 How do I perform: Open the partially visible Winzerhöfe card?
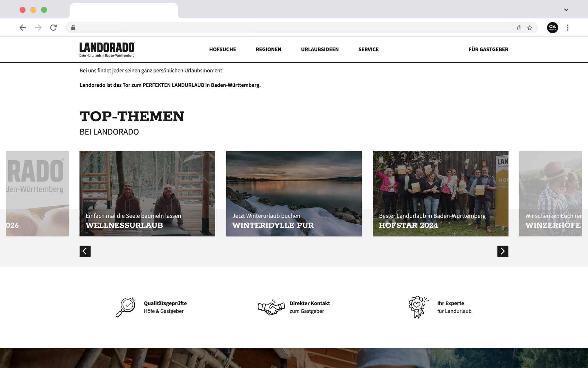click(550, 194)
